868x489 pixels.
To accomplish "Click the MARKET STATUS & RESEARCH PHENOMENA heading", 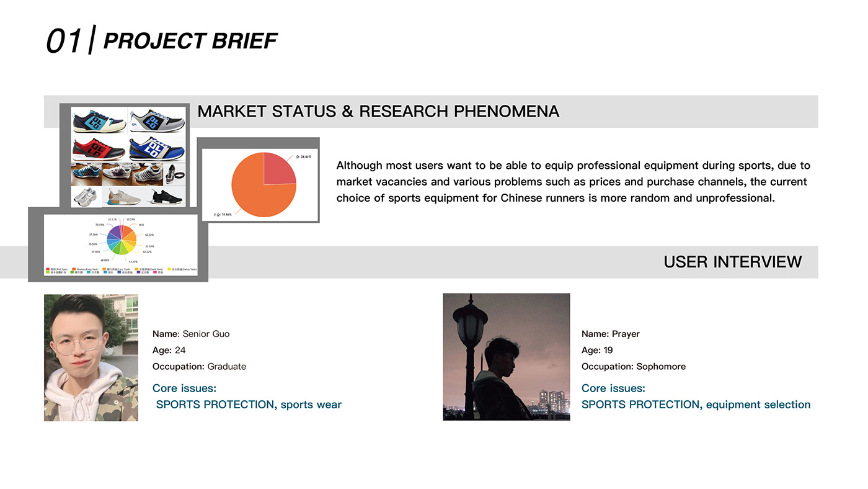I will coord(378,112).
